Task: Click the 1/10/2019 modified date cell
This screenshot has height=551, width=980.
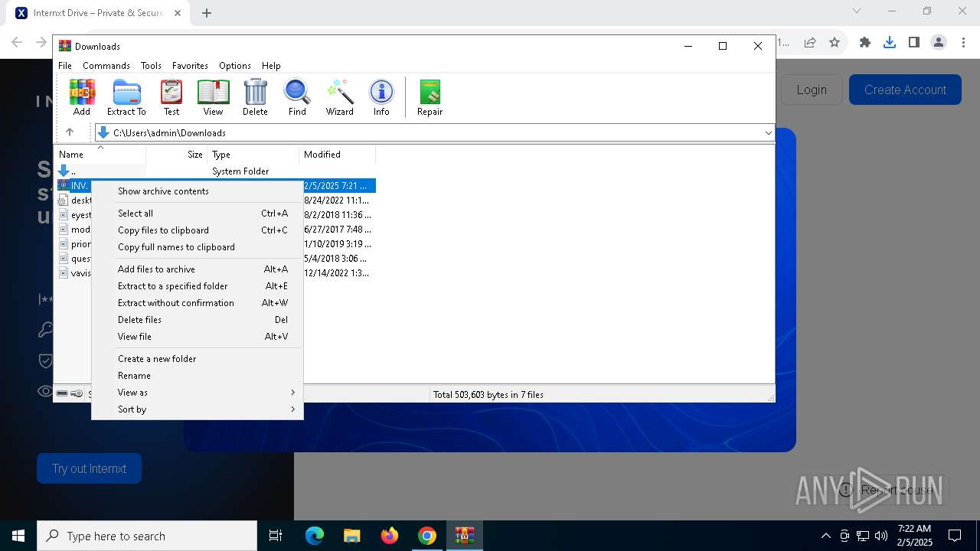Action: [x=338, y=244]
